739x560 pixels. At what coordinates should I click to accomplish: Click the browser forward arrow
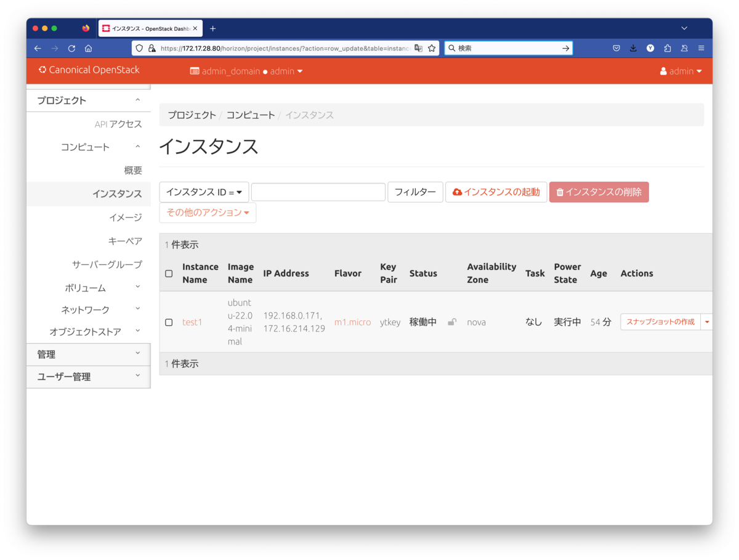click(55, 48)
